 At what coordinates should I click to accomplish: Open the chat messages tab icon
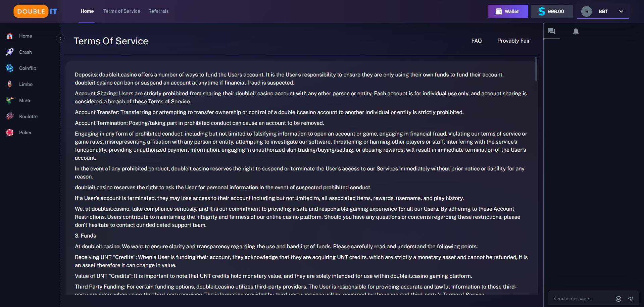tap(552, 31)
